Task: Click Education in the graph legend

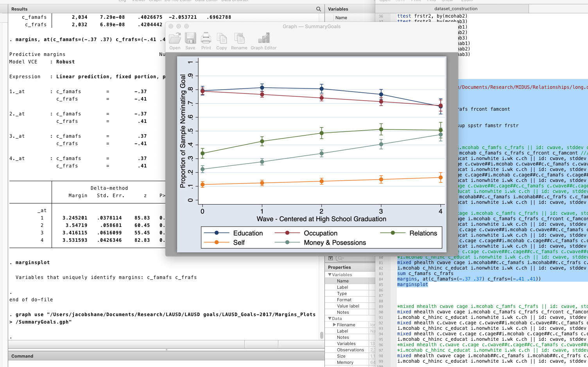Action: [248, 233]
